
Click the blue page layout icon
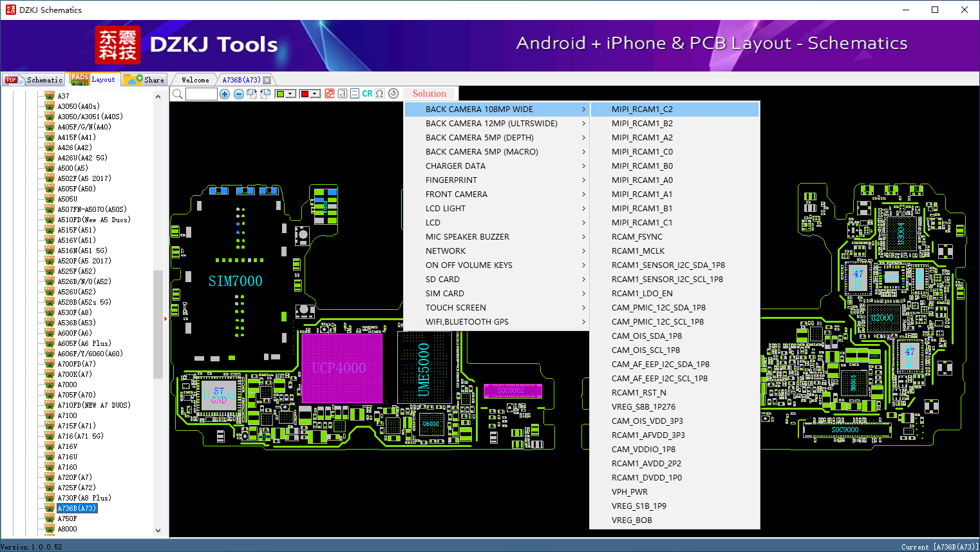pos(355,93)
